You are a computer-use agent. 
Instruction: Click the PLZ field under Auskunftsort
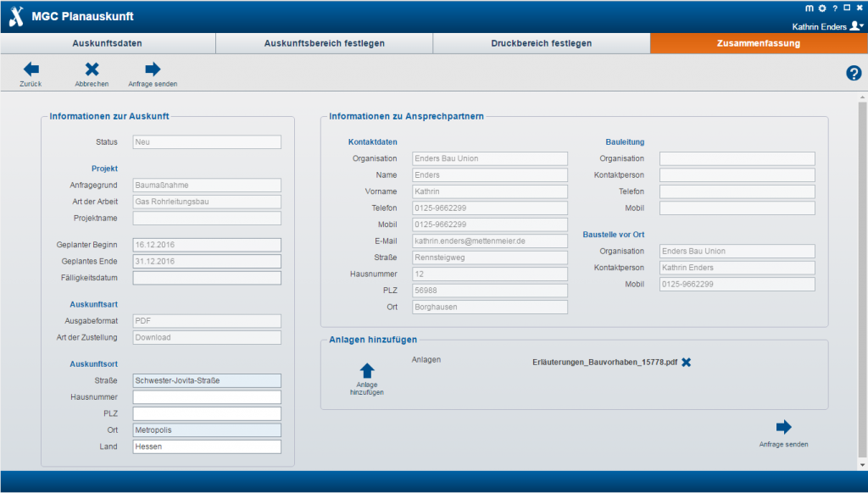pyautogui.click(x=207, y=413)
